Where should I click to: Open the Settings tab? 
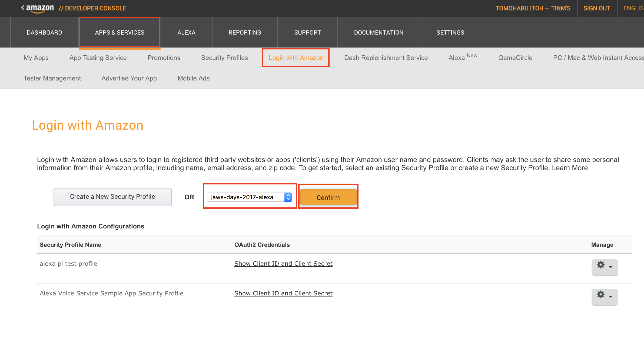[450, 32]
